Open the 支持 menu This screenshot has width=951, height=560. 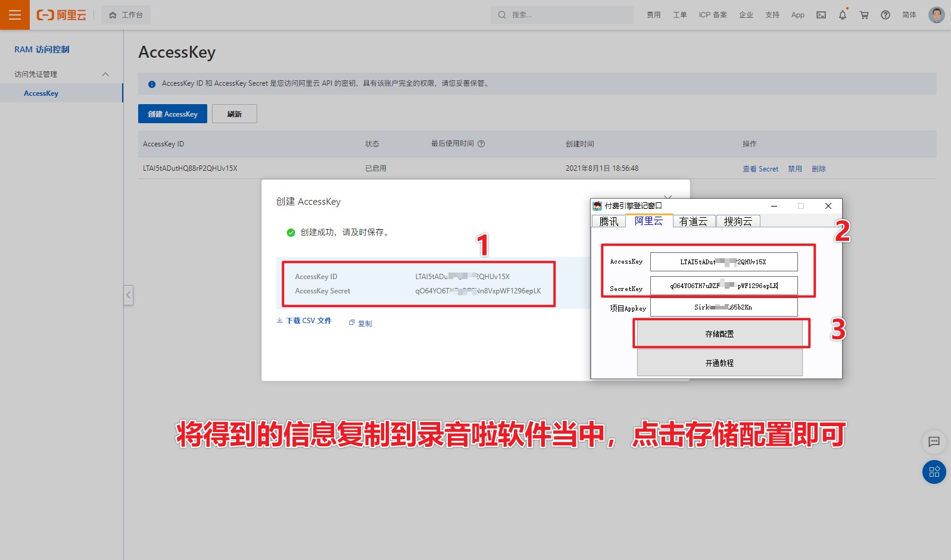[772, 15]
